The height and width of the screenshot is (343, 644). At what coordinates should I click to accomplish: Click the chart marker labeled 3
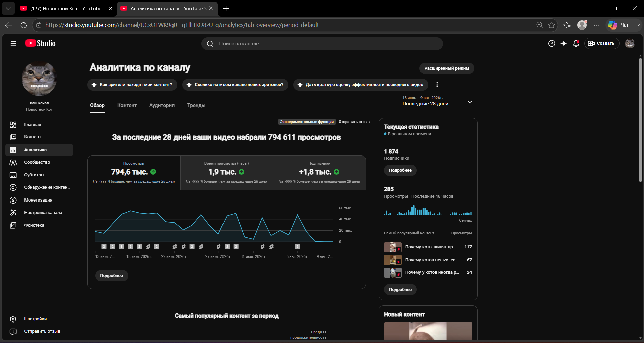tap(122, 247)
